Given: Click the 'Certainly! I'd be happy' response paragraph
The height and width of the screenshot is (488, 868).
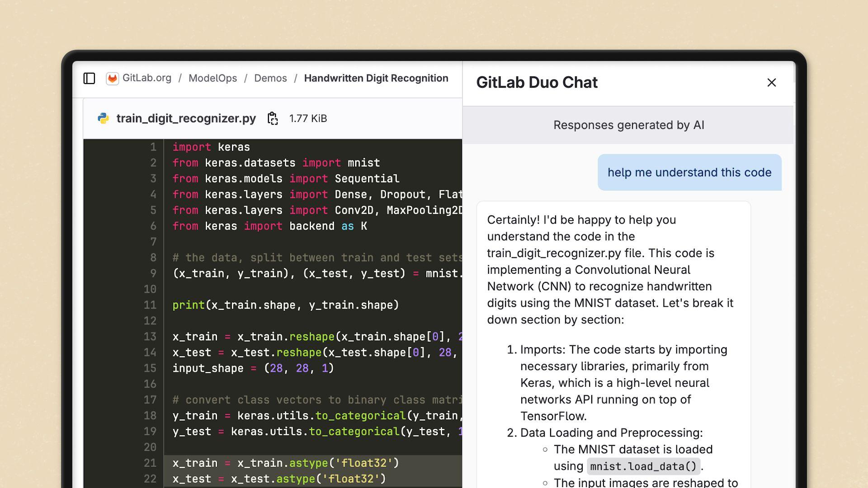Looking at the screenshot, I should 610,270.
